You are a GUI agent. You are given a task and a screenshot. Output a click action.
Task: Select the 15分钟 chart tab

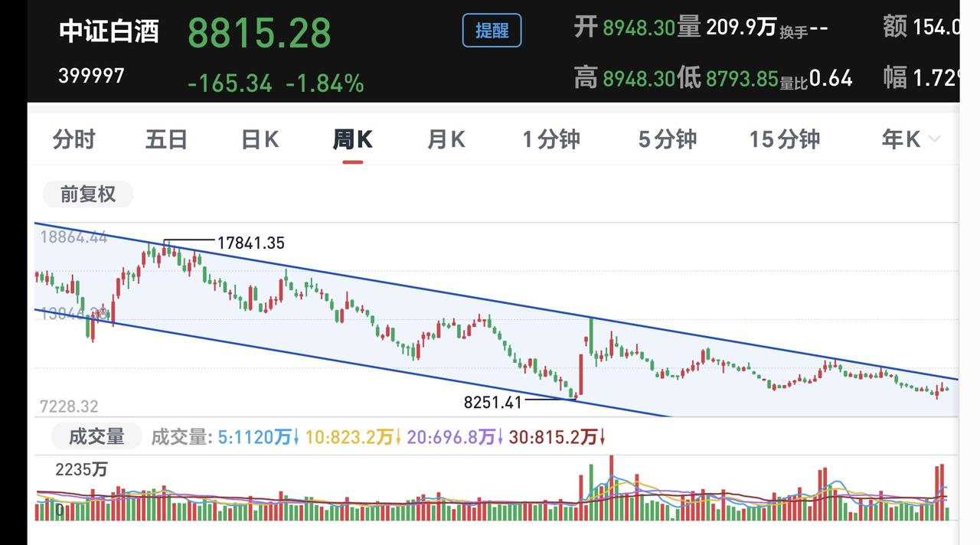coord(785,139)
